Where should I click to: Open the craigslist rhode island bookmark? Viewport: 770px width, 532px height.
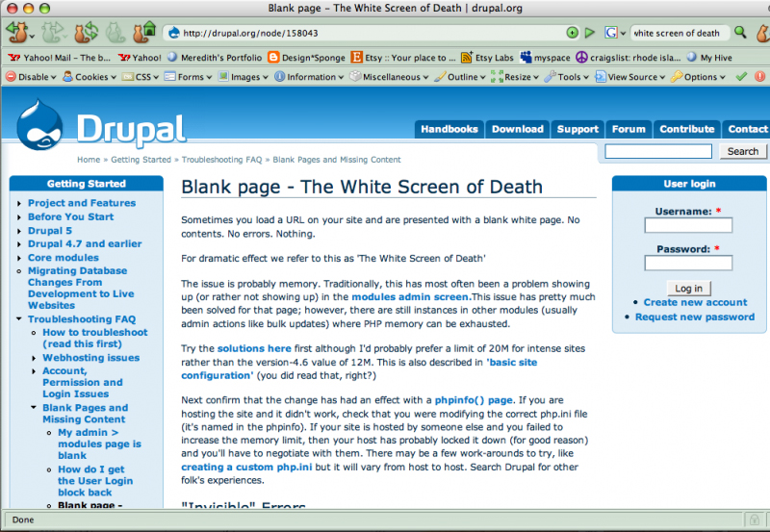(x=629, y=58)
